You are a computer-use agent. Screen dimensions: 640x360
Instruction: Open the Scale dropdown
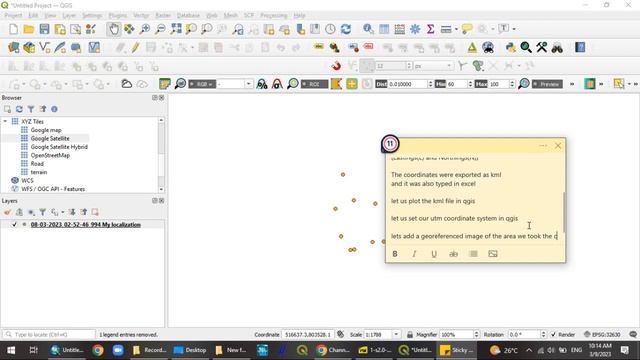click(396, 334)
